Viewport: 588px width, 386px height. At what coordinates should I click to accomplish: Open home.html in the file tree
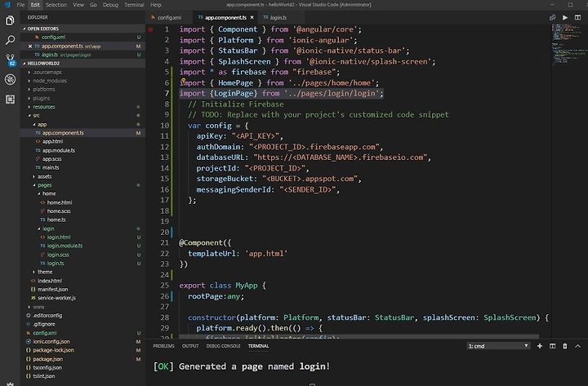[60, 202]
